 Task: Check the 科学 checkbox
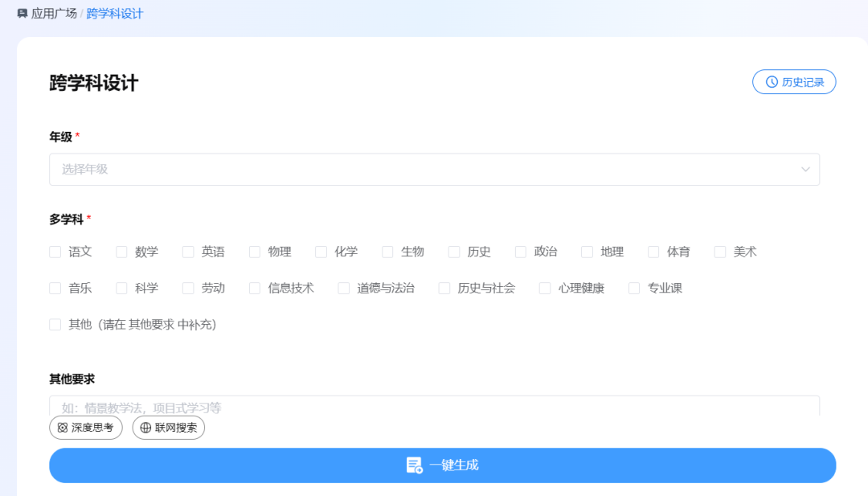coord(121,289)
